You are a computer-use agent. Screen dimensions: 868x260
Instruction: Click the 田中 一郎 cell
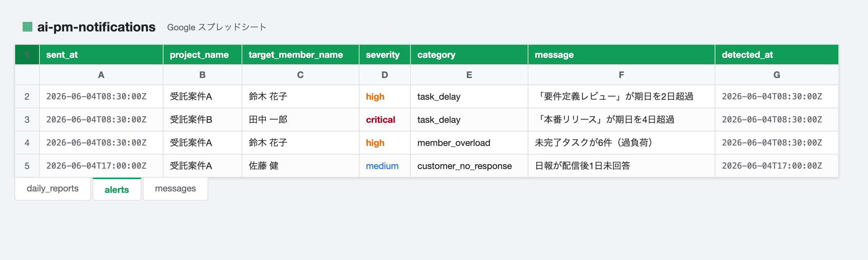(301, 120)
